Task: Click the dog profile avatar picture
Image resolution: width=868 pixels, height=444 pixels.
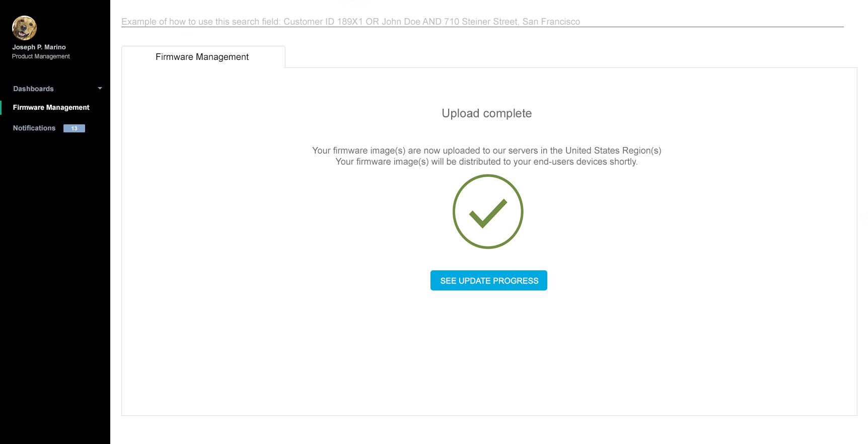Action: [x=24, y=28]
